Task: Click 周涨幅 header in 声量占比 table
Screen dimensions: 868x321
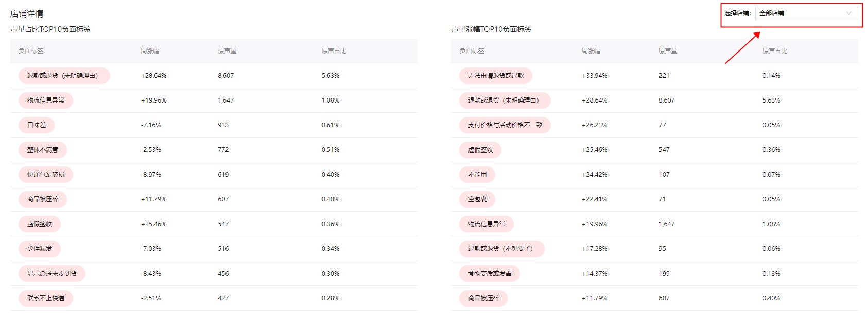Action: [x=150, y=51]
